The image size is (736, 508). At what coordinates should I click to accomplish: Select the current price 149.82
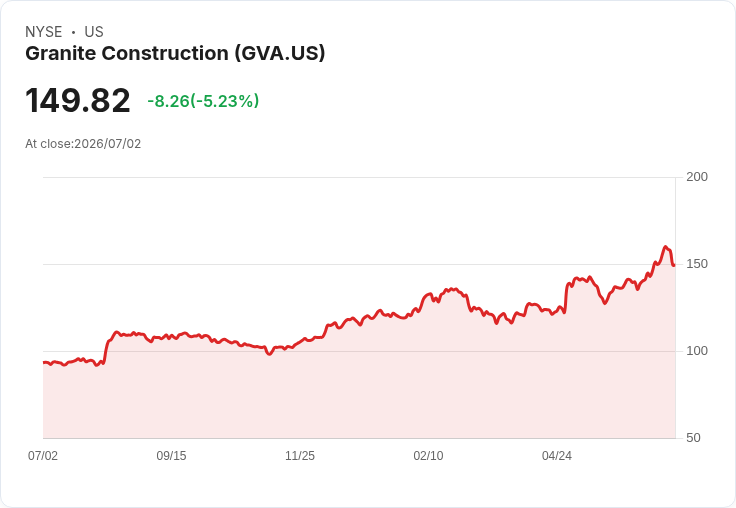pos(78,100)
